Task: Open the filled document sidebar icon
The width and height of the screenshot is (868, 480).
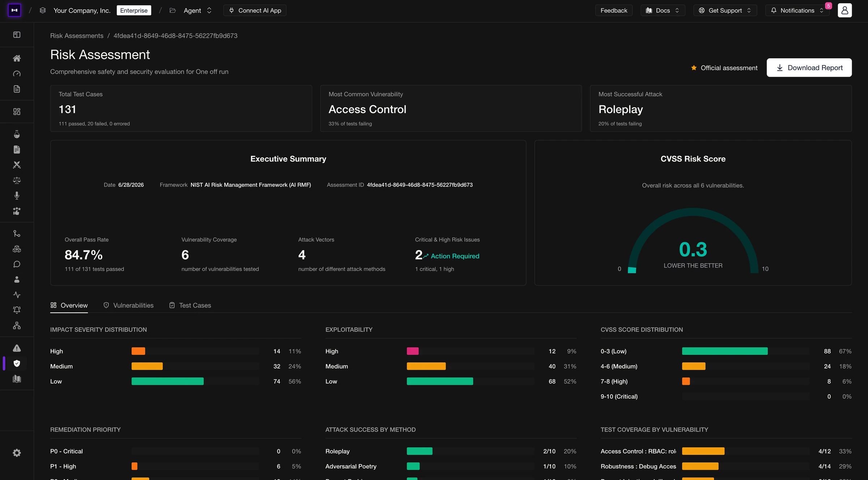Action: pos(17,150)
